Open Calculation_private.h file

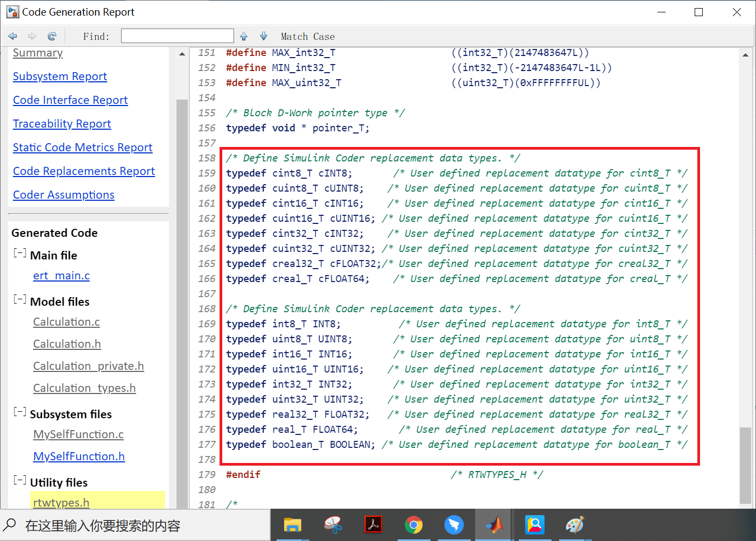pos(89,366)
